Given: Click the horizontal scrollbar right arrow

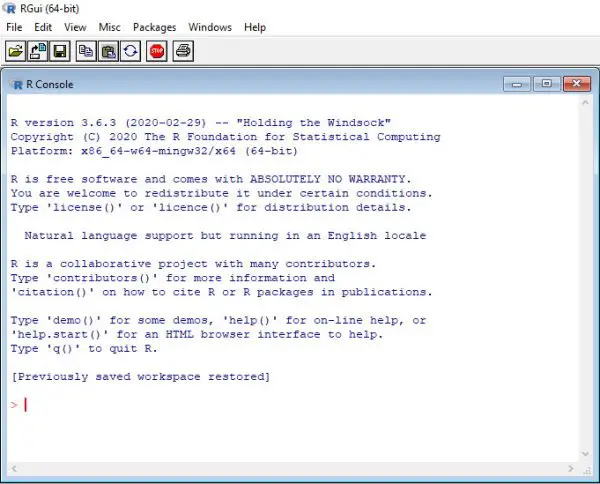Looking at the screenshot, I should 571,468.
